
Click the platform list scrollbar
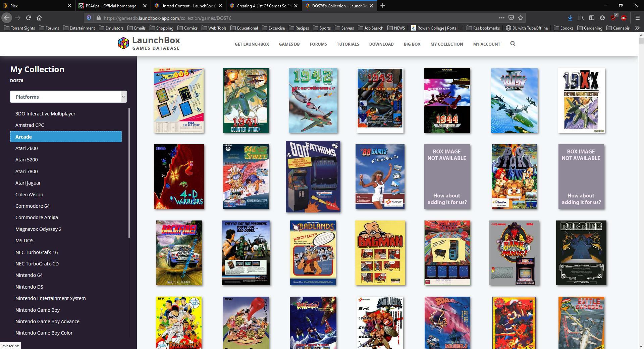pyautogui.click(x=129, y=173)
